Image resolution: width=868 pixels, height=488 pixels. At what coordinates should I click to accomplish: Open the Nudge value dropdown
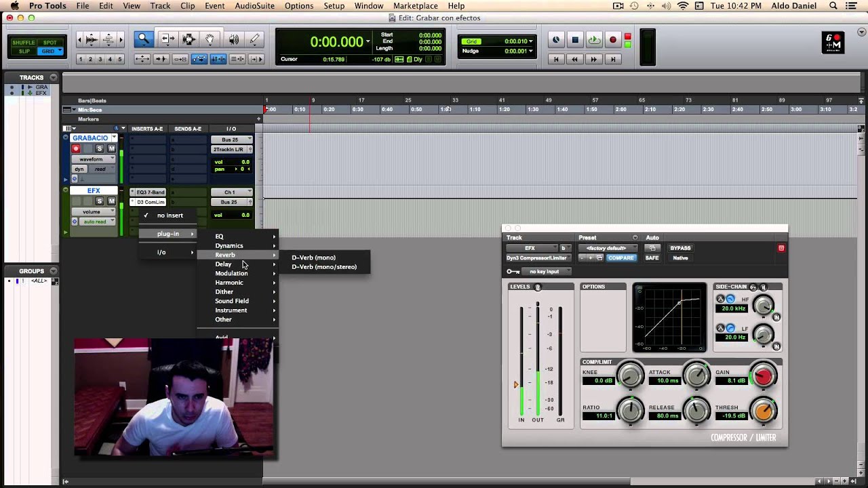coord(530,51)
